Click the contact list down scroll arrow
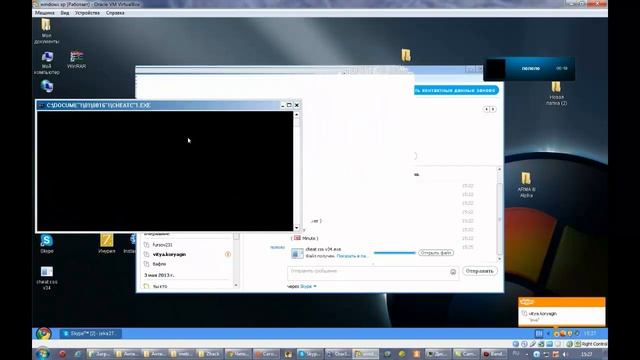This screenshot has height=360, width=640. coord(236,285)
